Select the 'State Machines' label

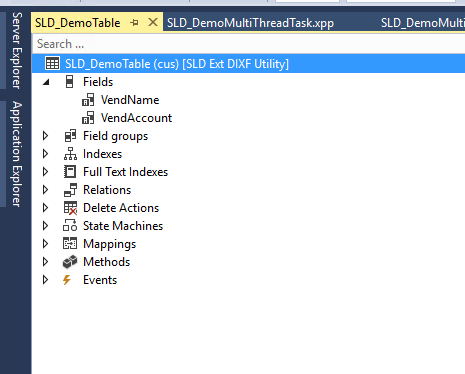(x=123, y=226)
